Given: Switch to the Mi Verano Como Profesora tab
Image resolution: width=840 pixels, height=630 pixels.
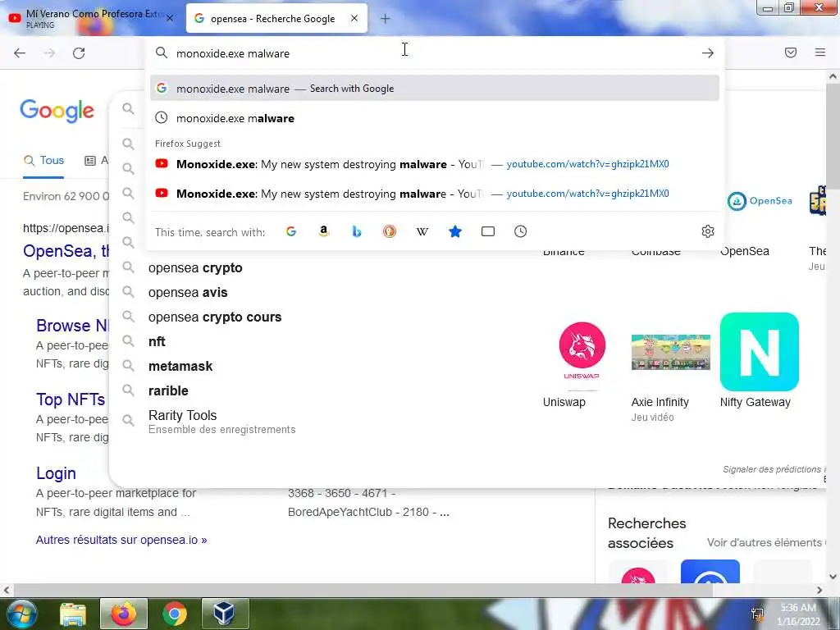Looking at the screenshot, I should pyautogui.click(x=91, y=19).
